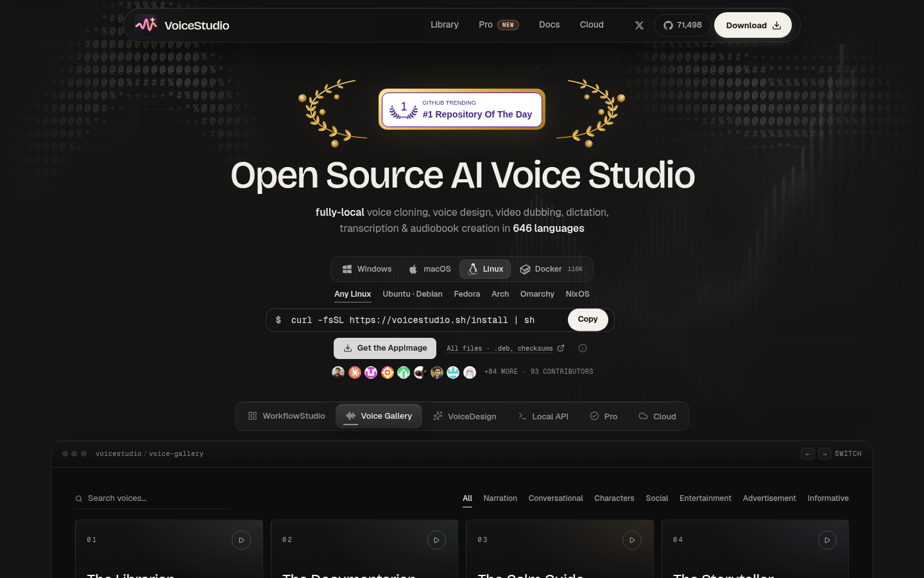Switch to the WorkflowStudio tab

coord(286,416)
